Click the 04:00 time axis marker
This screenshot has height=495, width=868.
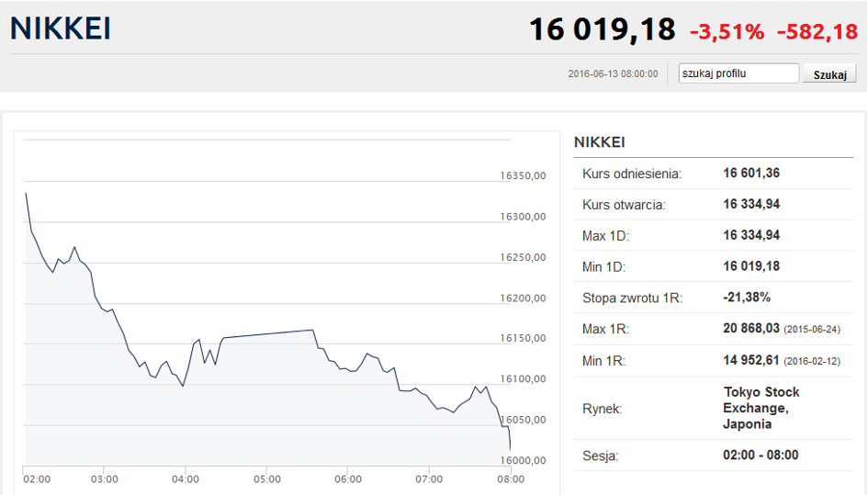click(x=186, y=479)
